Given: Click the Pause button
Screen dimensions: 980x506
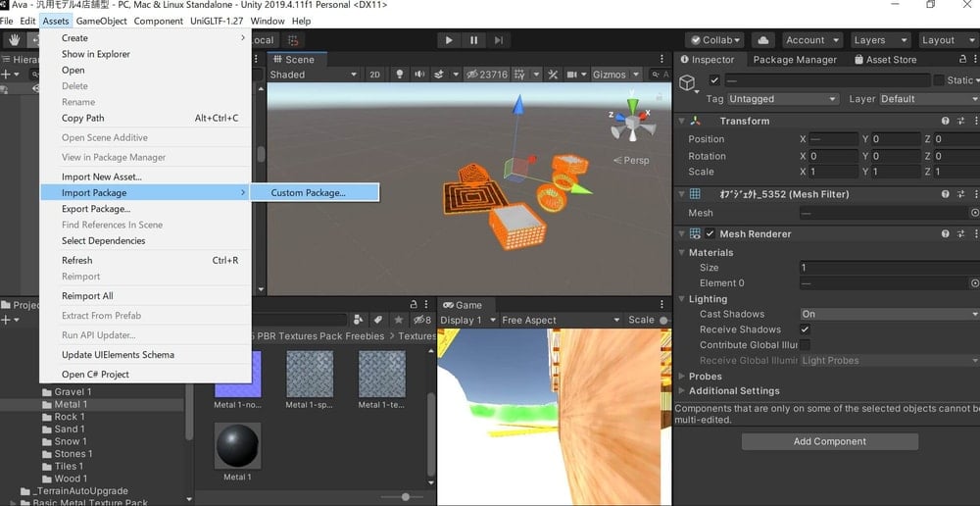Looking at the screenshot, I should 473,40.
